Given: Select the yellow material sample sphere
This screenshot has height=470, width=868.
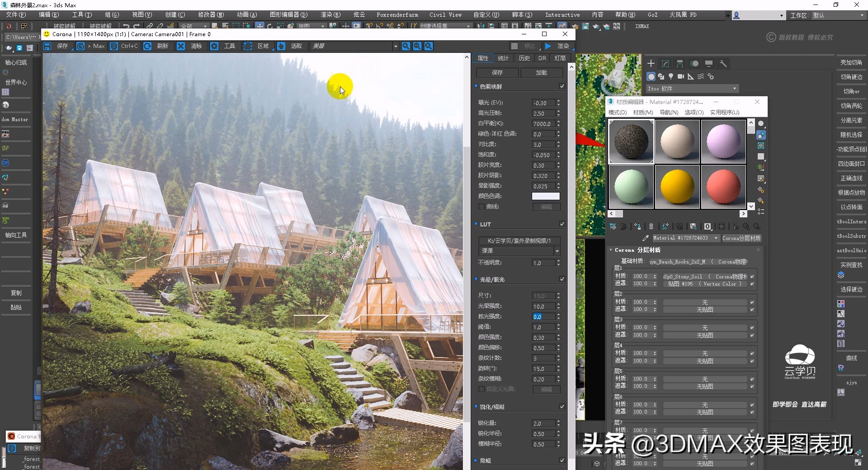Looking at the screenshot, I should [x=677, y=187].
